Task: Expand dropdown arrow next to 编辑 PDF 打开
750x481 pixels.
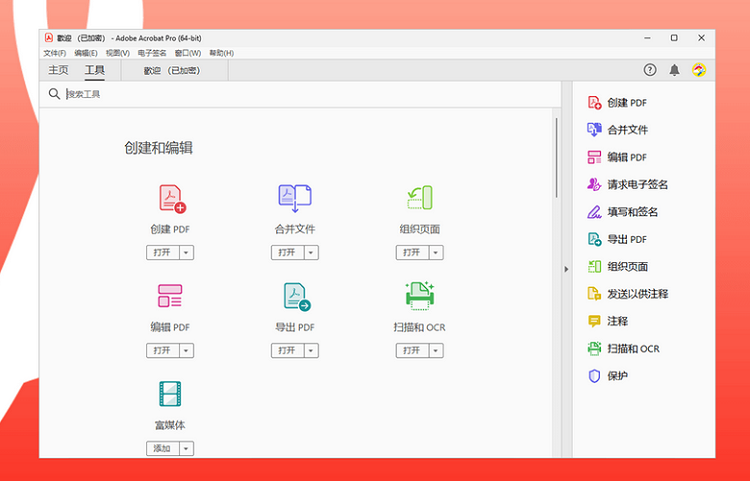Action: click(187, 350)
